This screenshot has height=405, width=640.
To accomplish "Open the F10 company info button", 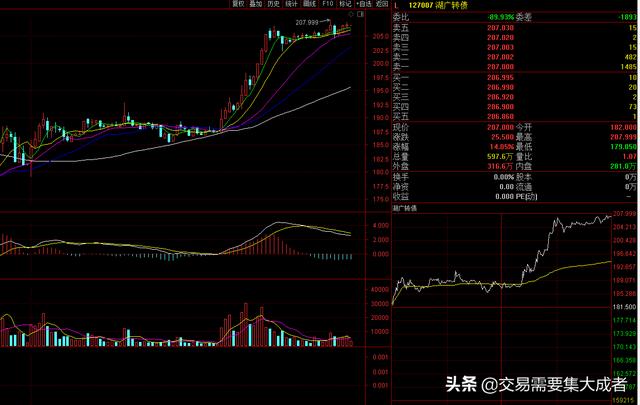I will click(x=327, y=4).
